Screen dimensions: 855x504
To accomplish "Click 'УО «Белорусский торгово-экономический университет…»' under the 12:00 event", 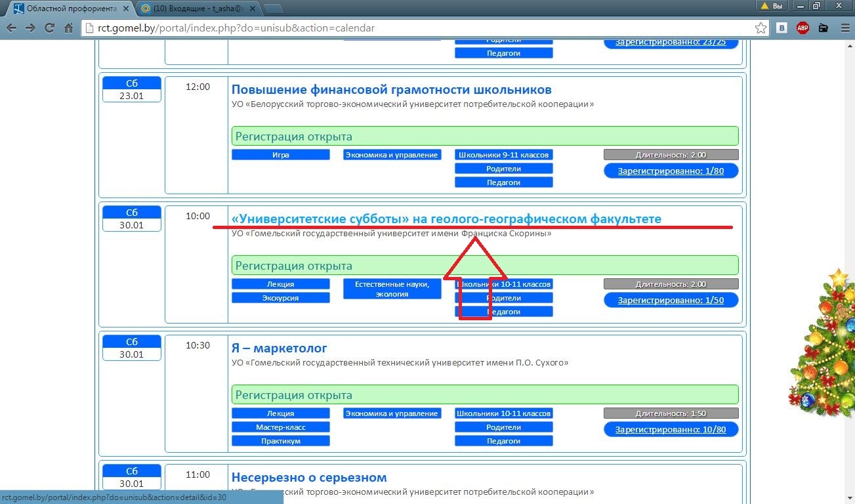I will click(413, 104).
